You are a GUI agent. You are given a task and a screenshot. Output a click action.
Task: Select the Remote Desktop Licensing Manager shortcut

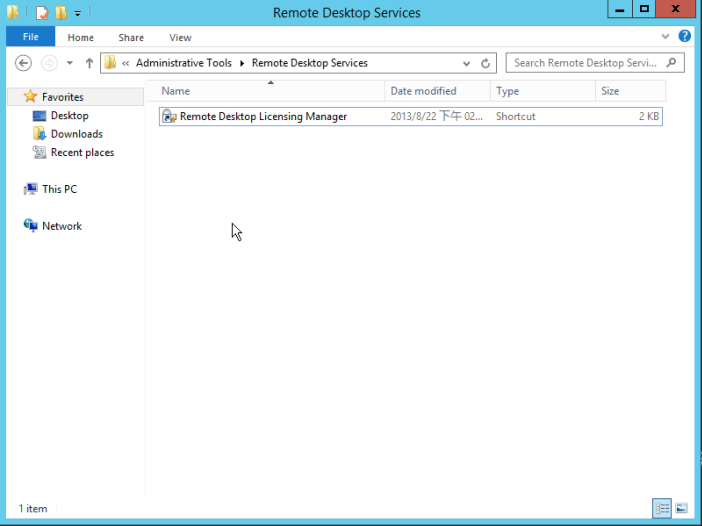tap(262, 117)
